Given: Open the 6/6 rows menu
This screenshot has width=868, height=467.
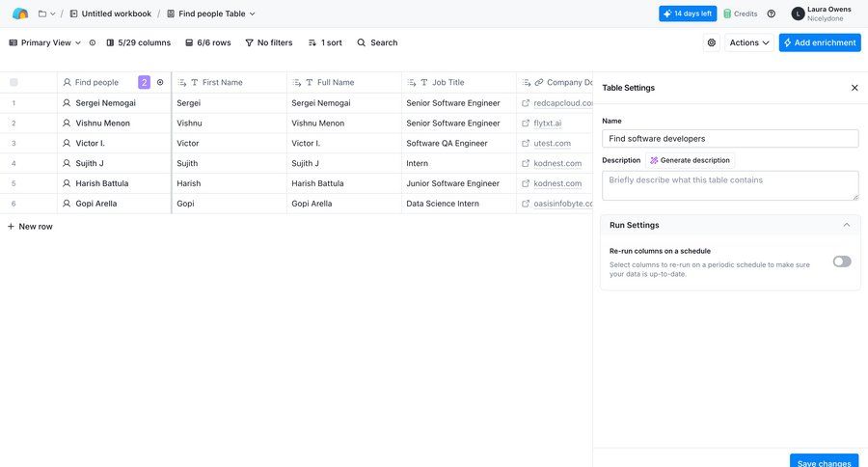Looking at the screenshot, I should coord(207,42).
